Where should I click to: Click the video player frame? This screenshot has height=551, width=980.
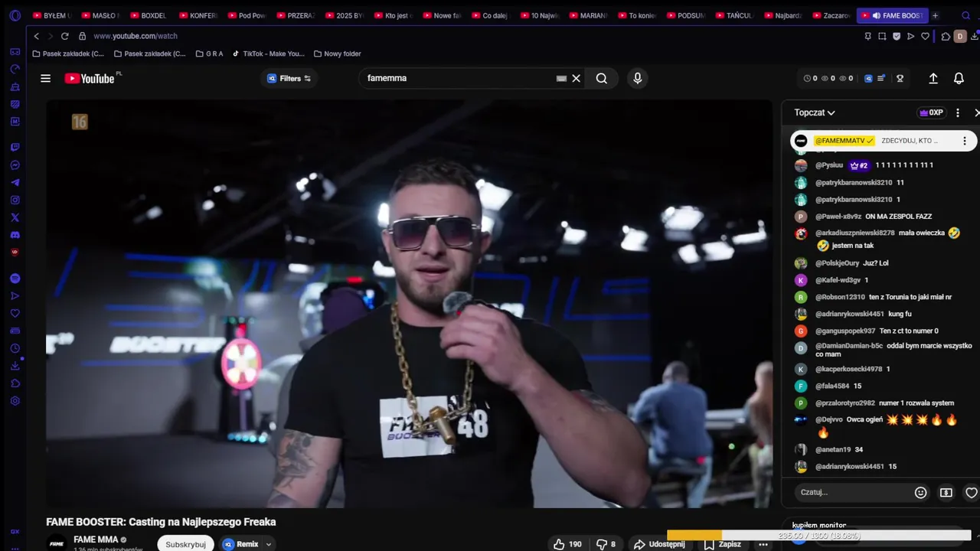click(409, 304)
